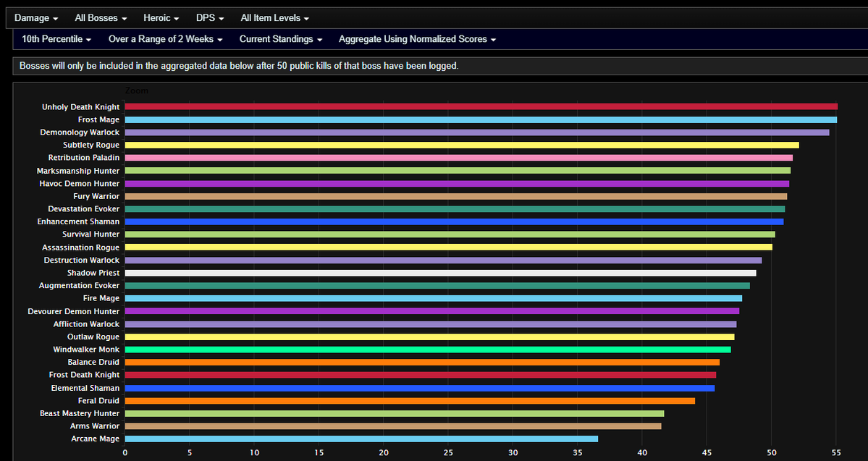Viewport: 868px width, 461px height.
Task: Click the Fire Mage bar
Action: pos(434,298)
